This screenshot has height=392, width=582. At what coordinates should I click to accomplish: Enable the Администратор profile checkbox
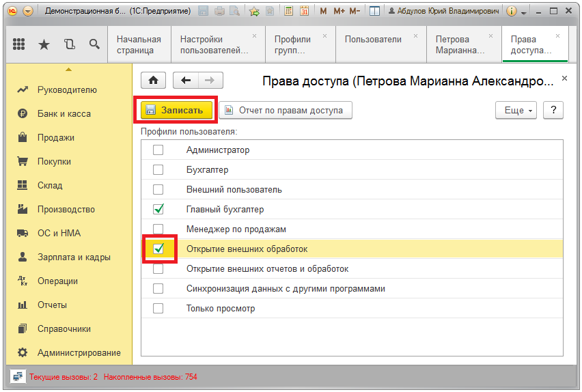pyautogui.click(x=158, y=150)
